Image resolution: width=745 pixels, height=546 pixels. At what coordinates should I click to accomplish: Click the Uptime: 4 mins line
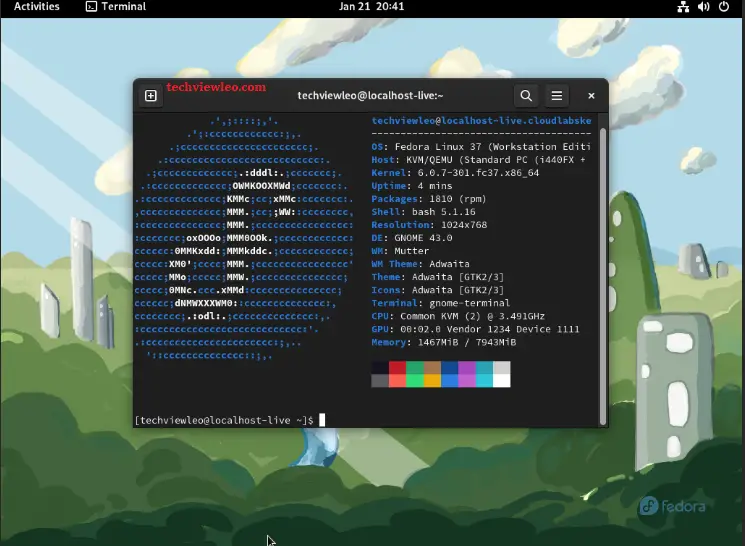click(x=412, y=186)
